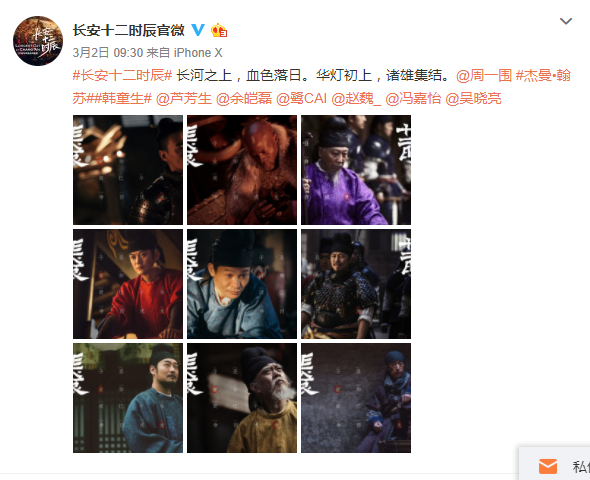Visit the @芦芳生 mention link
Image resolution: width=590 pixels, height=480 pixels.
(184, 99)
